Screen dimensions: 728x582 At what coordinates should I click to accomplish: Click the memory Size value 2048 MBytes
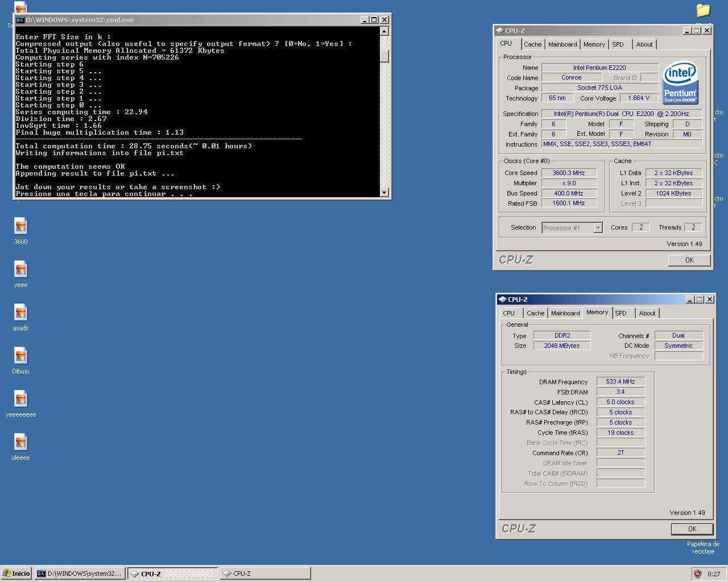(x=562, y=346)
